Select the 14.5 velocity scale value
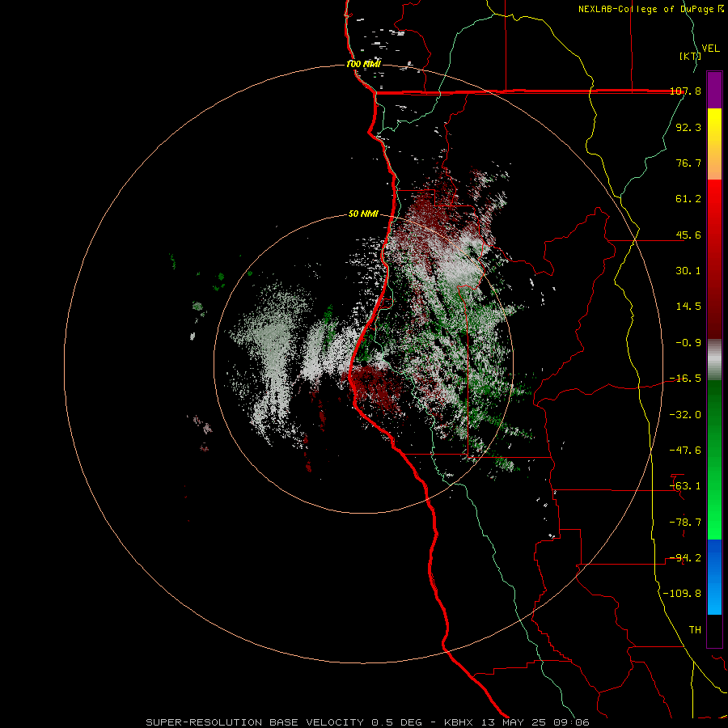Screen dimensions: 728x728 point(688,307)
